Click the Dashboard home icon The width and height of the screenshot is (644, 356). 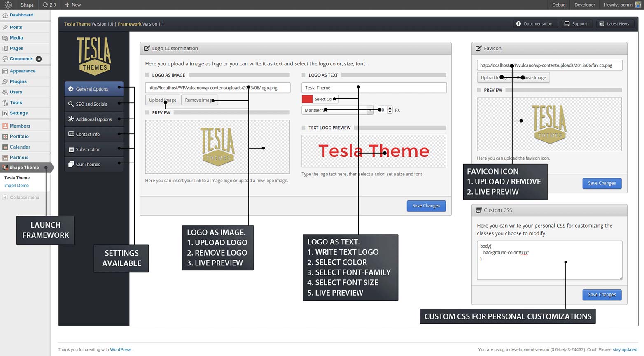5,15
